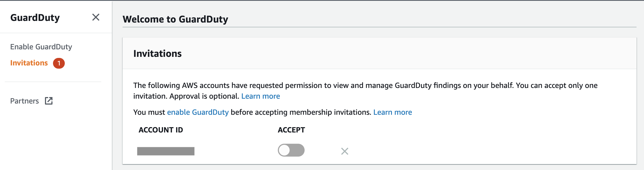This screenshot has height=170, width=644.
Task: Select Invitations in the sidebar navigation
Action: (29, 63)
